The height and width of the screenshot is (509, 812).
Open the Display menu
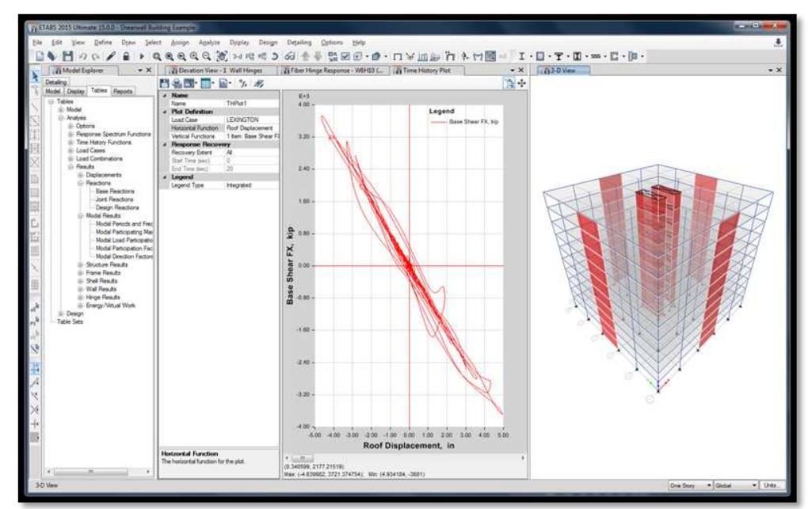point(239,43)
